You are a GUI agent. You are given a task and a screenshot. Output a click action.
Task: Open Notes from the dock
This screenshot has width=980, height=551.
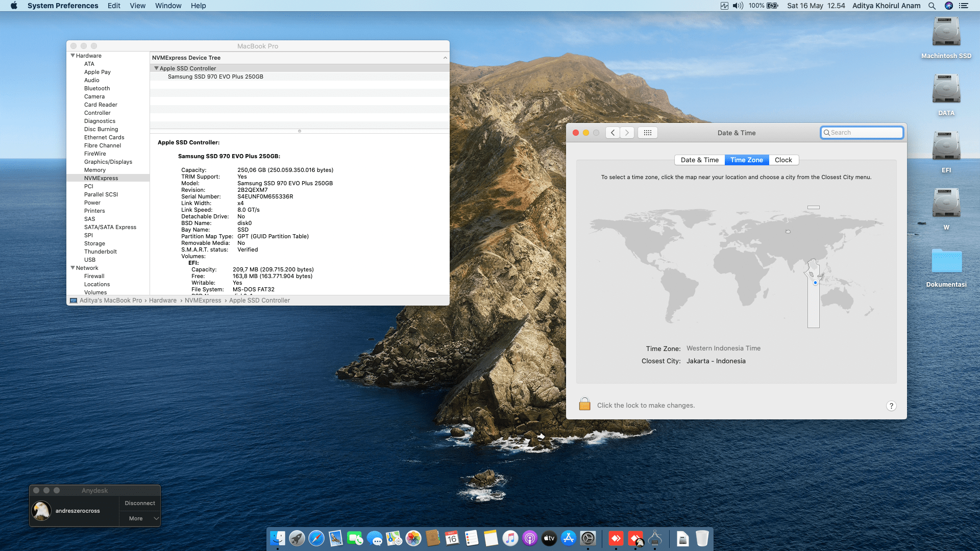491,538
